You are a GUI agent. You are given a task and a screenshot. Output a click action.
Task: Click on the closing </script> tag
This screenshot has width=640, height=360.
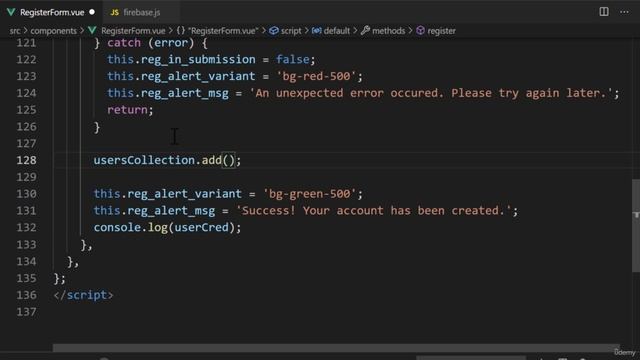click(x=83, y=295)
